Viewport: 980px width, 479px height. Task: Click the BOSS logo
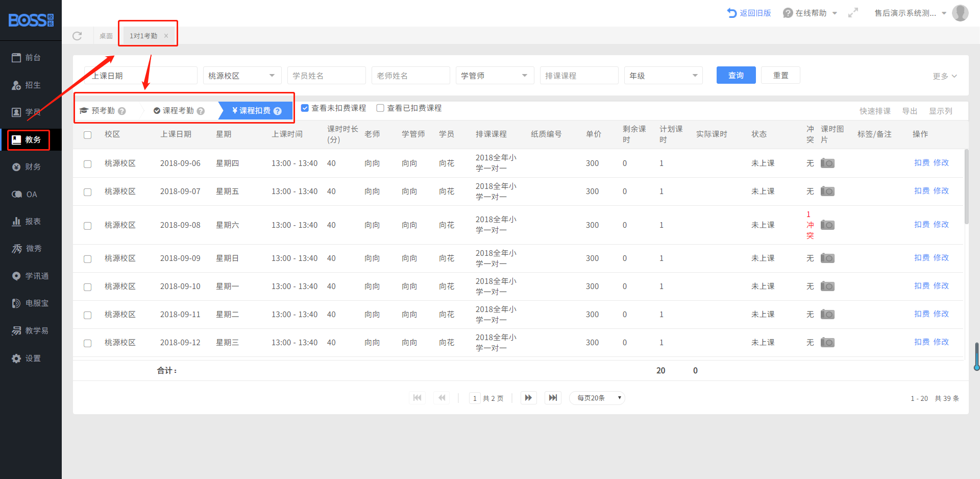pos(31,20)
